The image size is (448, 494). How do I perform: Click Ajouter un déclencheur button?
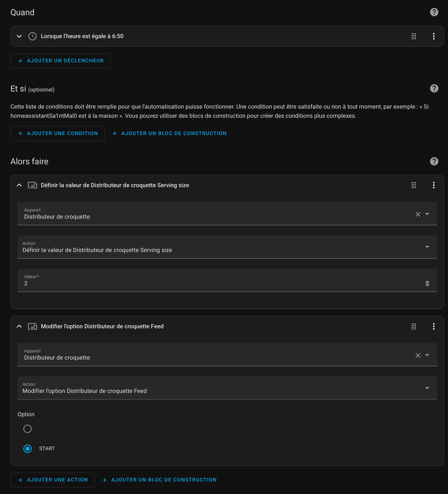[60, 61]
